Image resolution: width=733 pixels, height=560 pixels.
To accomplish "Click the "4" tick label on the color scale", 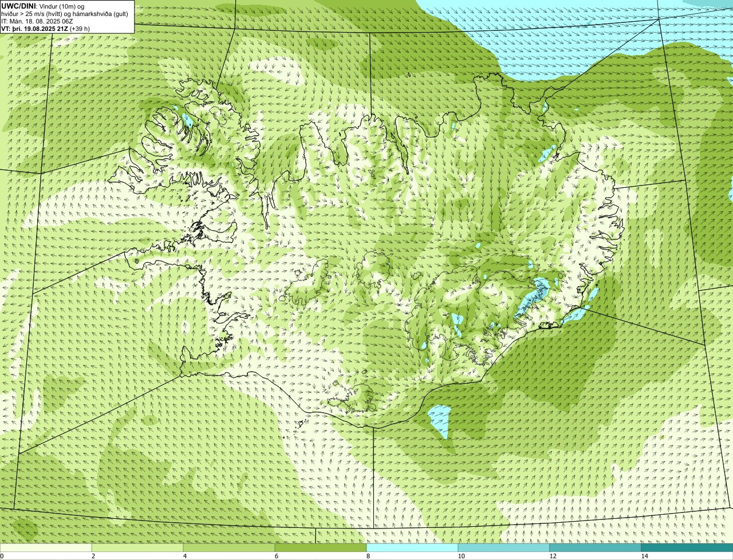I will (184, 556).
